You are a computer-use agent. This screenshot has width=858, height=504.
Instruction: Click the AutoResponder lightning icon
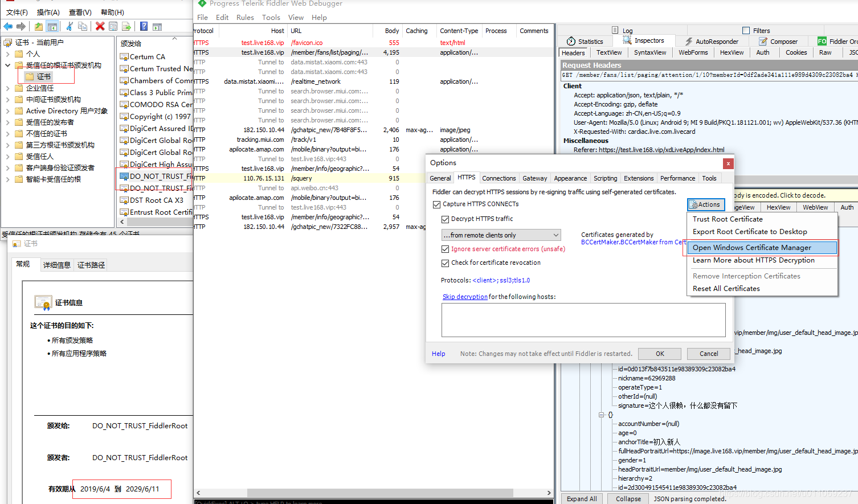click(x=689, y=41)
